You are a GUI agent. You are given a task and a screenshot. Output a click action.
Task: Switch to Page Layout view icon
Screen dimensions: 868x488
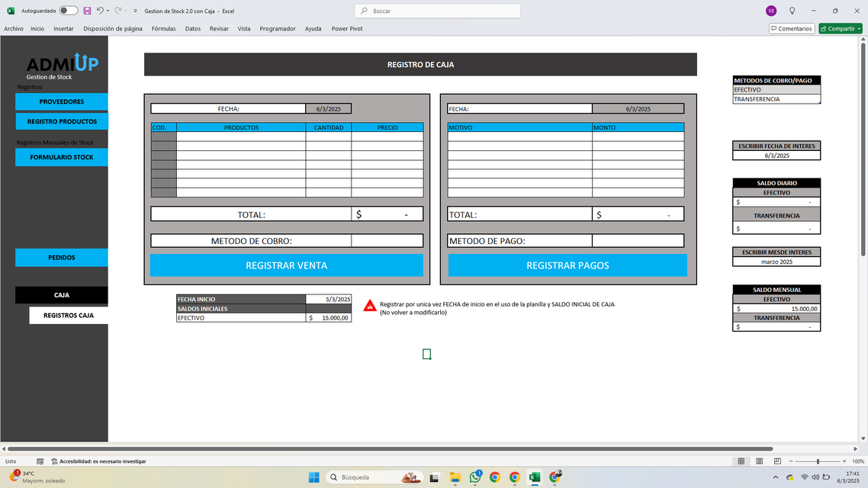760,461
